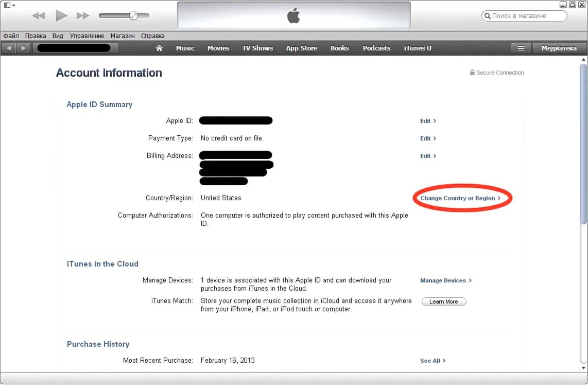Click the scrollbar down arrow
588x390 pixels.
click(583, 368)
